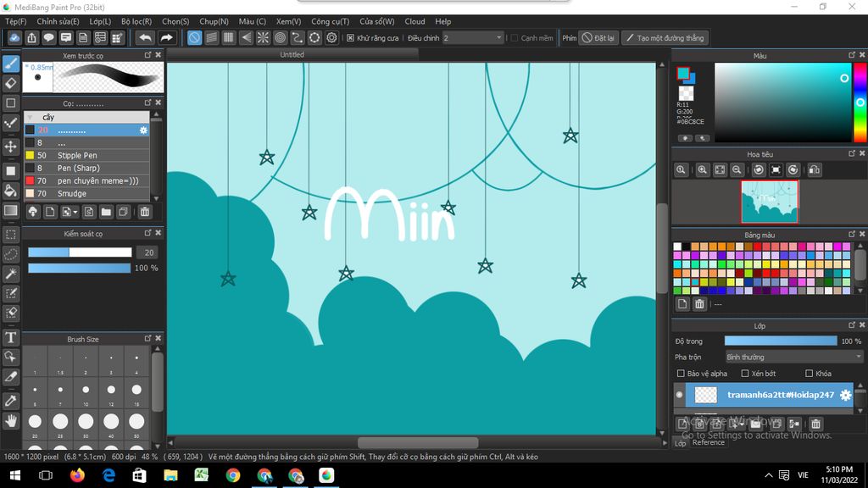Select the Lasso selection tool

click(10, 254)
